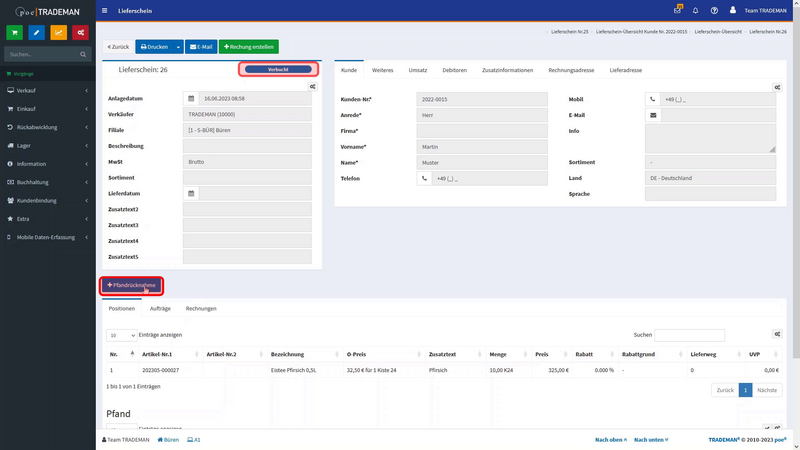Open the entries-per-page dropdown showing 10
Screen dimensions: 800x450
coord(121,335)
